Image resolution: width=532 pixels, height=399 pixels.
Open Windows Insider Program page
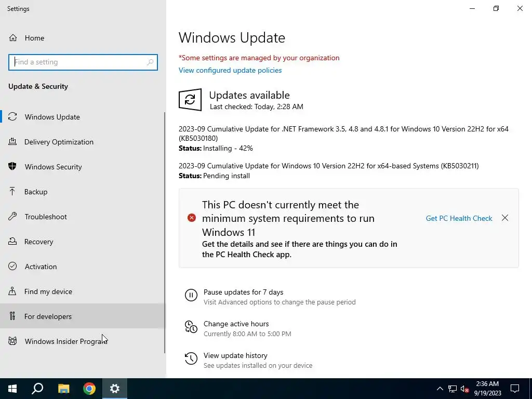coord(83,341)
